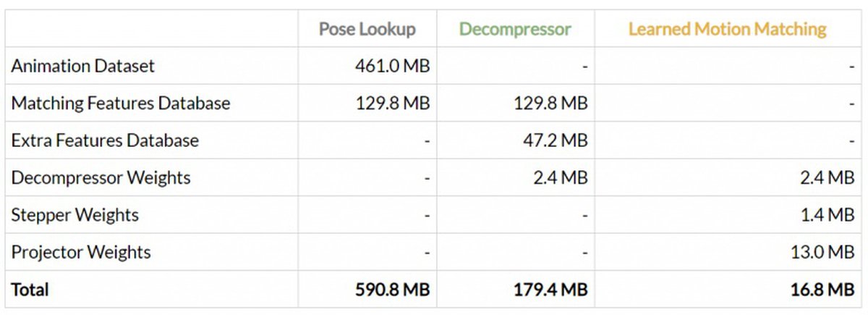868x315 pixels.
Task: Click the Matching Features Database row label
Action: pyautogui.click(x=121, y=104)
